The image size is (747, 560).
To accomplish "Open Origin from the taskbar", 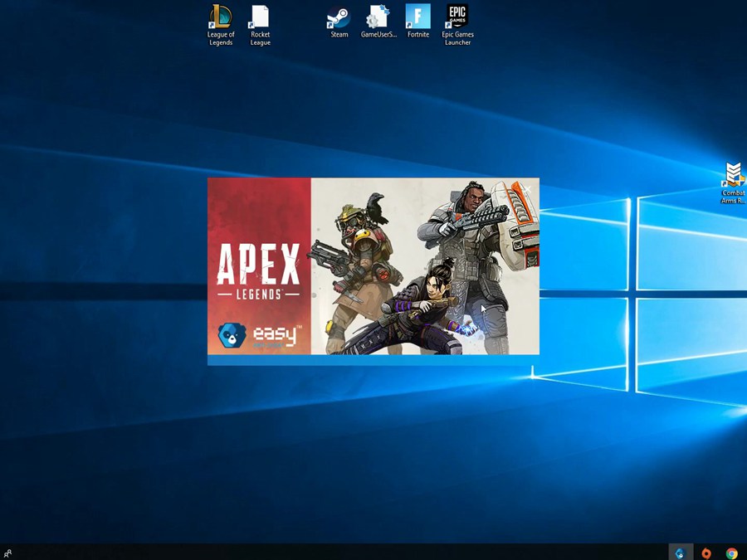I will pyautogui.click(x=706, y=553).
